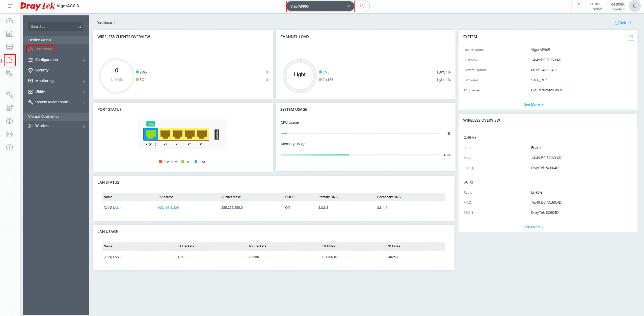The width and height of the screenshot is (644, 316).
Task: Open the Security menu item
Action: click(x=56, y=70)
